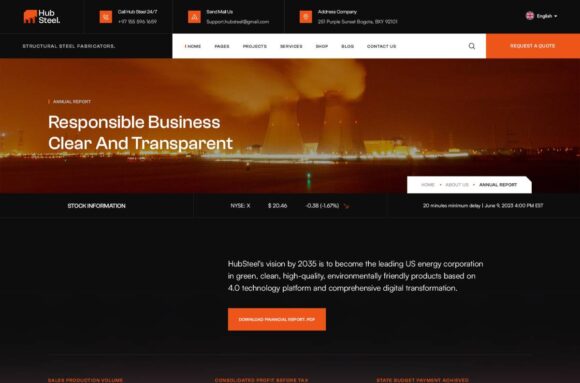Go to the Shop menu item
The height and width of the screenshot is (383, 580).
pyautogui.click(x=321, y=46)
